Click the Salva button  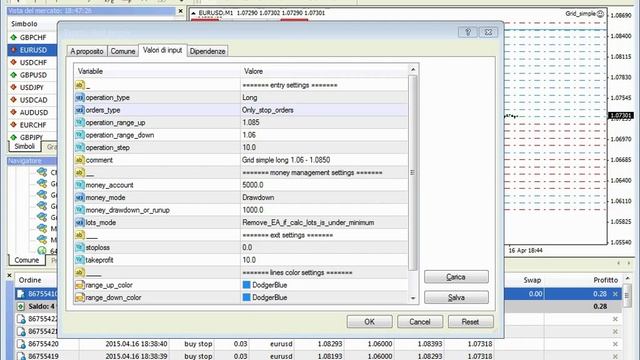[x=456, y=297]
